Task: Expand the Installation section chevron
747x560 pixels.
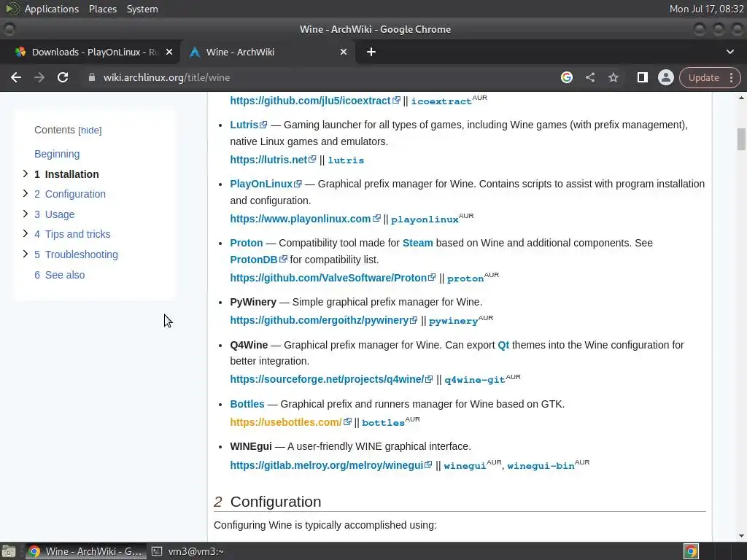Action: (x=26, y=174)
